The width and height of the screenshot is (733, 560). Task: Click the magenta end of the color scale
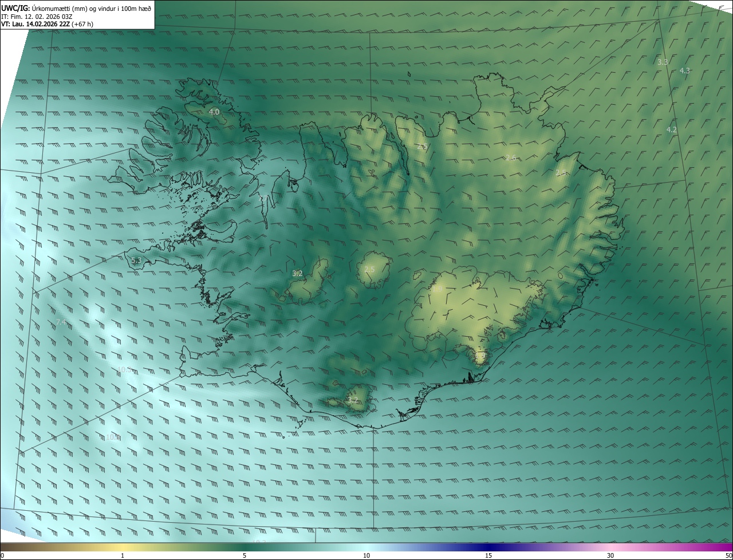[724, 547]
